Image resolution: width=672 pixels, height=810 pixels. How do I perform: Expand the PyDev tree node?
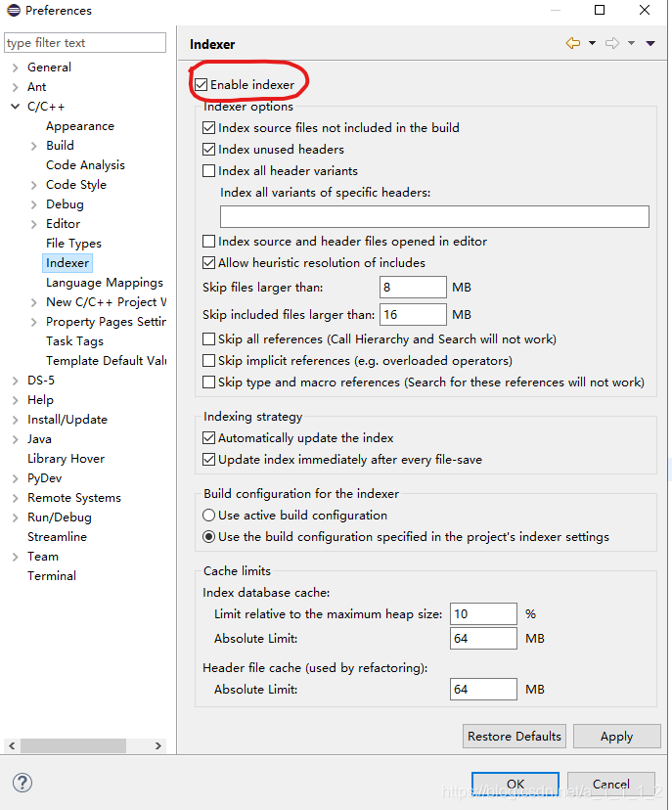click(15, 479)
